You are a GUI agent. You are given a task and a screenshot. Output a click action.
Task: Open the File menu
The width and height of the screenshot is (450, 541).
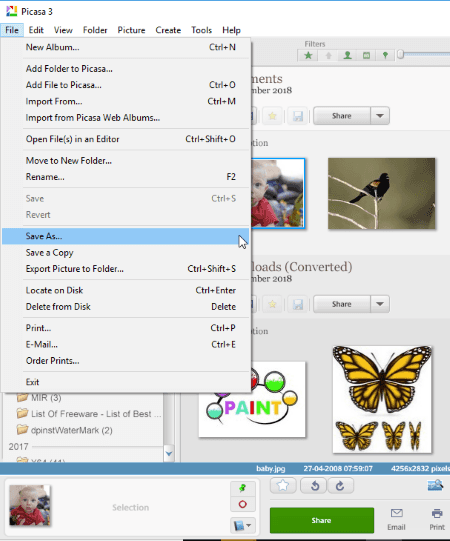(x=12, y=30)
